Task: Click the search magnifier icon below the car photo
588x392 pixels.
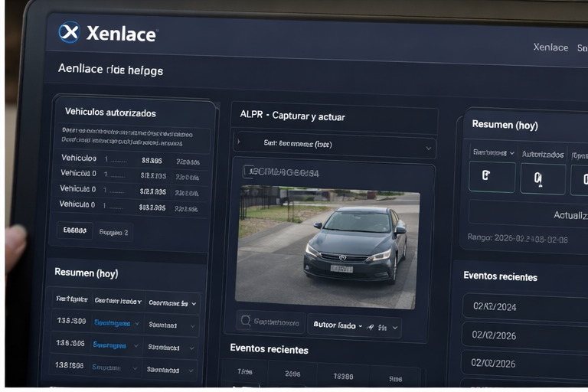Action: tap(245, 322)
